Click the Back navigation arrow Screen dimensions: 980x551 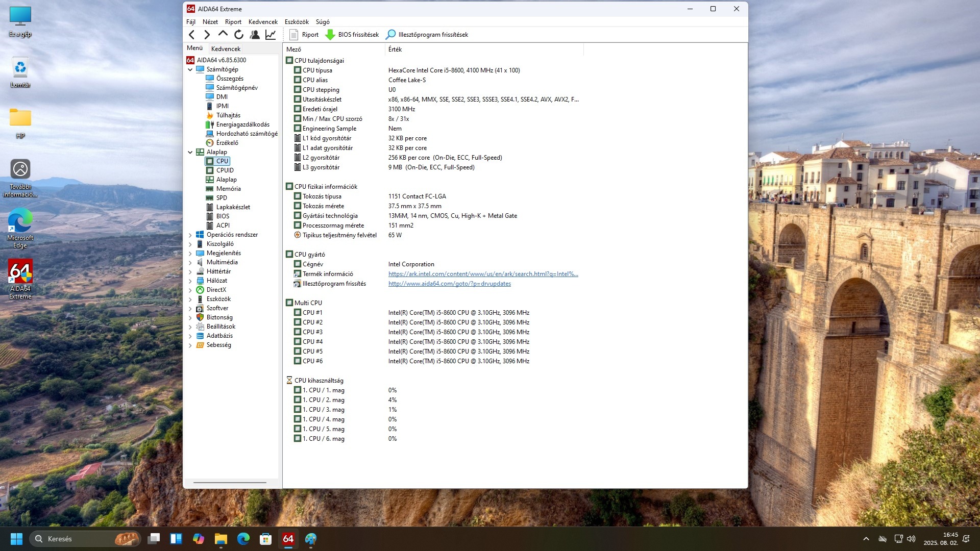pyautogui.click(x=191, y=35)
